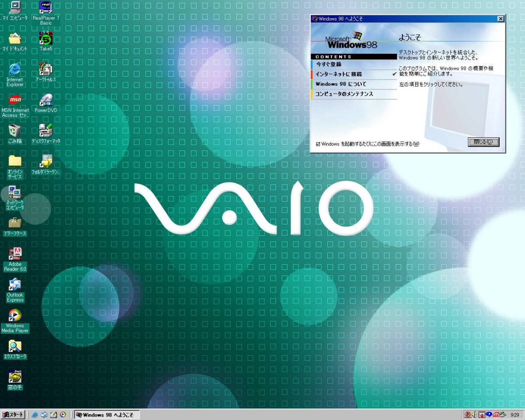Click the 閉じる(C) button in Welcome window
Viewport: 525px width, 420px height.
[483, 142]
